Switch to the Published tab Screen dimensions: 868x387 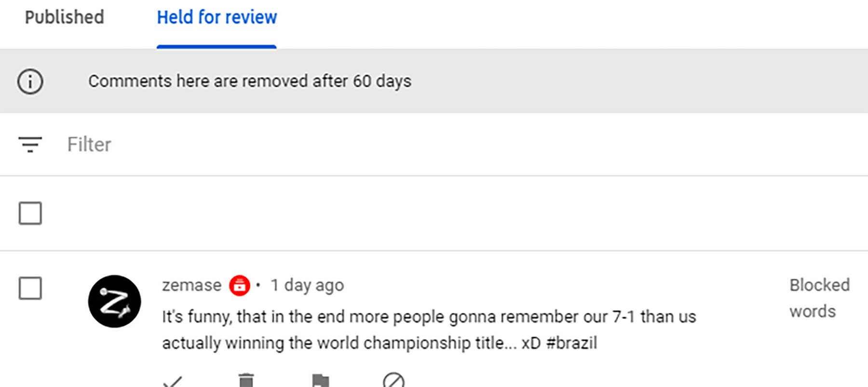(64, 17)
